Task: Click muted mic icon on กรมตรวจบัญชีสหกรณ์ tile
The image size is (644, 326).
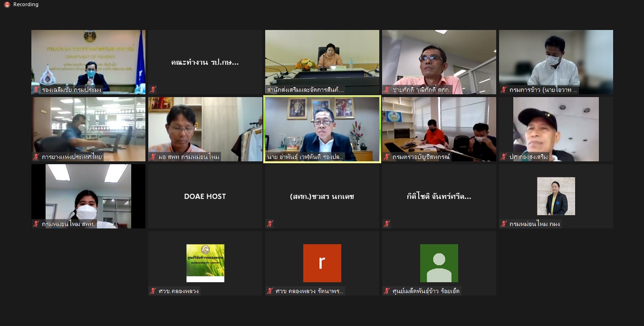Action: (x=387, y=157)
